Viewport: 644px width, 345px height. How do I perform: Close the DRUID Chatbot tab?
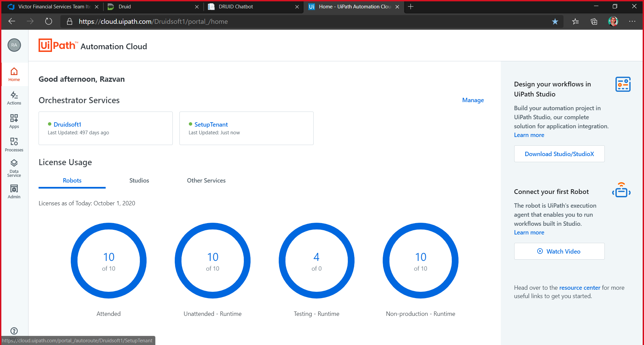(x=297, y=7)
